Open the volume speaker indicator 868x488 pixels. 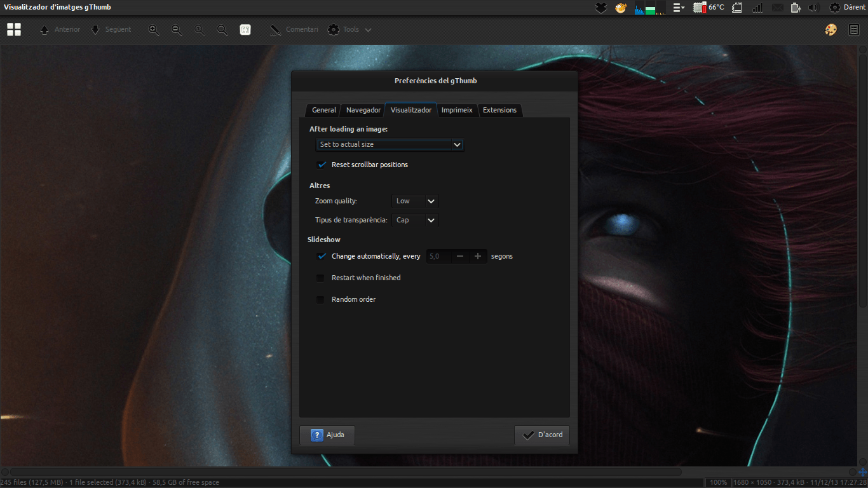(814, 8)
